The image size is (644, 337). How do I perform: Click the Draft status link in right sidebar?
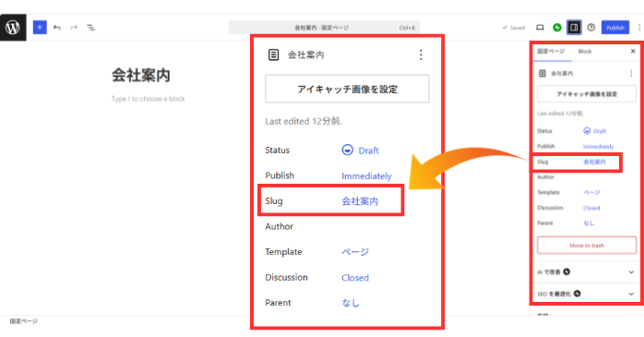[600, 131]
